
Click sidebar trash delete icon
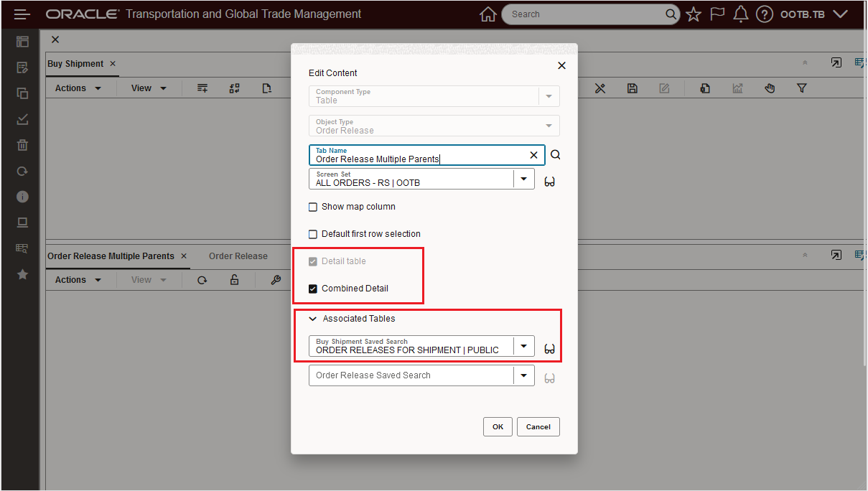[22, 145]
